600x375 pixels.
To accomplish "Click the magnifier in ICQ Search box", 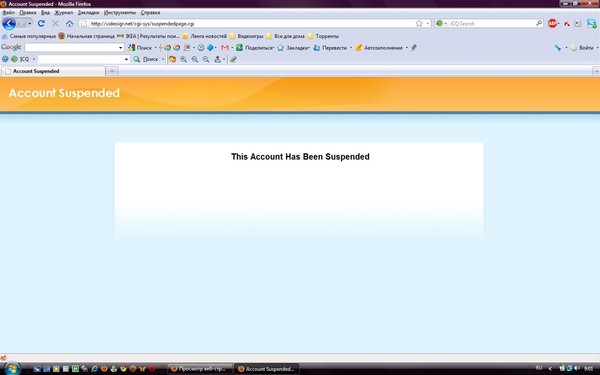I will point(539,23).
